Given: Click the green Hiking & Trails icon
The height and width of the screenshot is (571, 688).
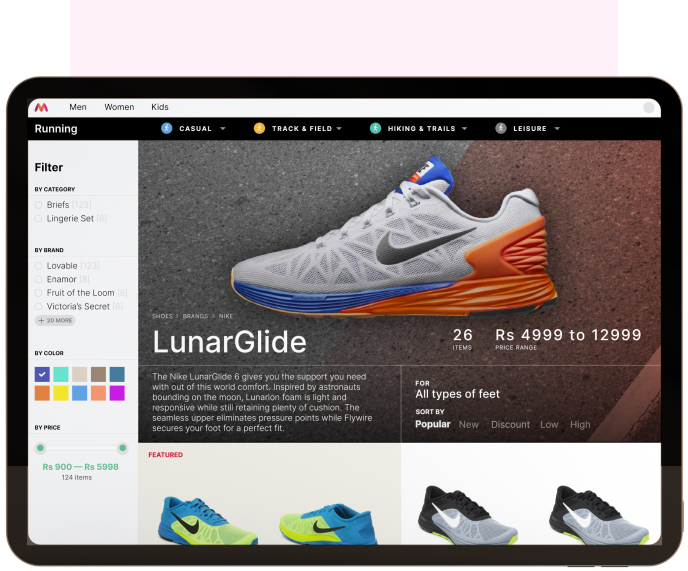Looking at the screenshot, I should pos(375,128).
